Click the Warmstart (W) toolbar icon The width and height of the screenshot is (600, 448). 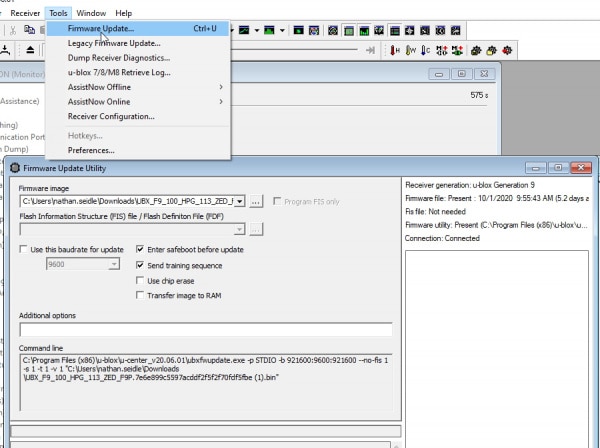[411, 50]
